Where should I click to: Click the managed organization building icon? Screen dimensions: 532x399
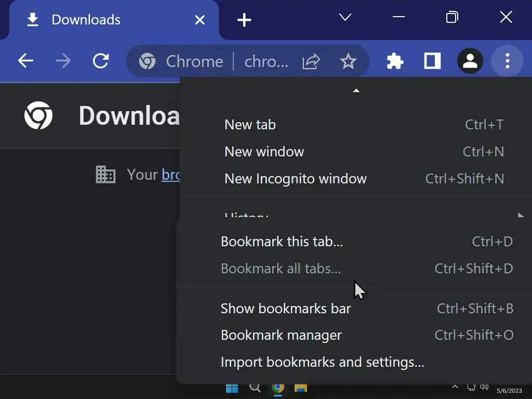[x=105, y=175]
